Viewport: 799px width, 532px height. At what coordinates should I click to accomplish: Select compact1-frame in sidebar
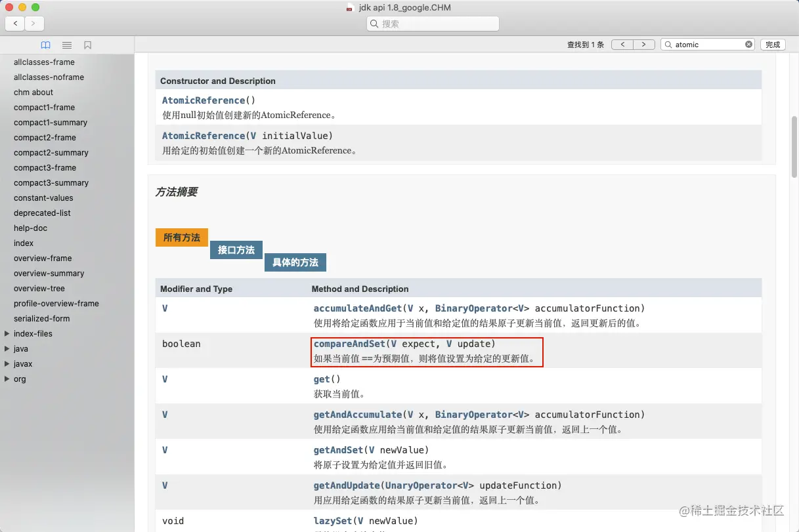[44, 108]
